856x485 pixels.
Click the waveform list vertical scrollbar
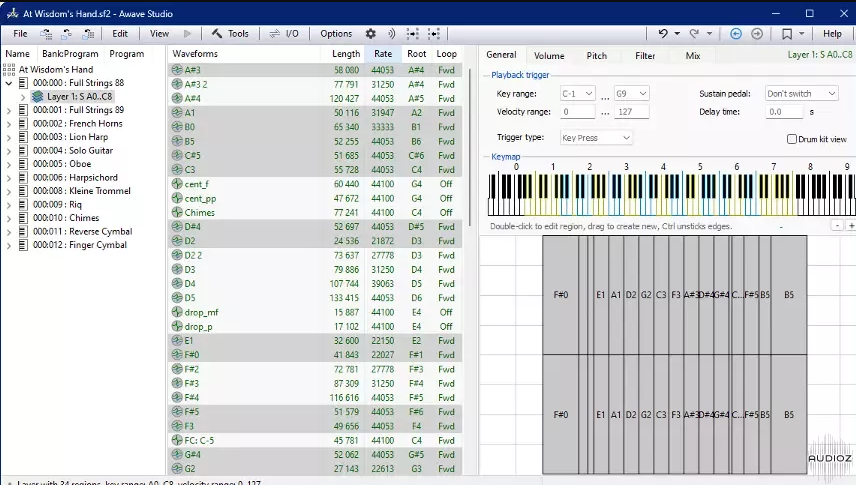469,147
